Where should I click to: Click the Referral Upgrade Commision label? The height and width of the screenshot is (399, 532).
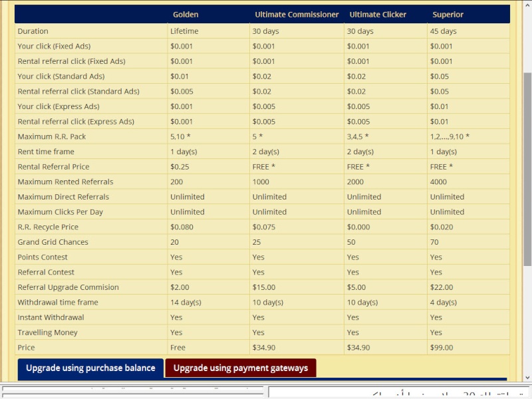(68, 287)
